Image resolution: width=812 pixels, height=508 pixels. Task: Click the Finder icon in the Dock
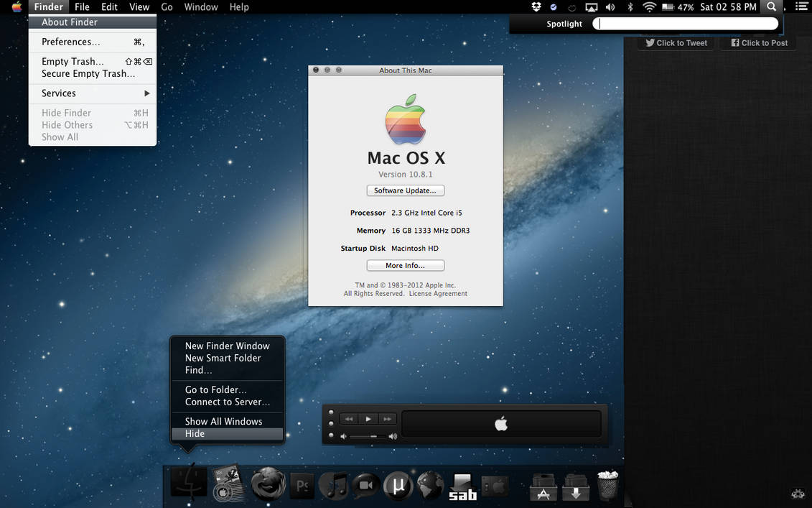click(189, 483)
